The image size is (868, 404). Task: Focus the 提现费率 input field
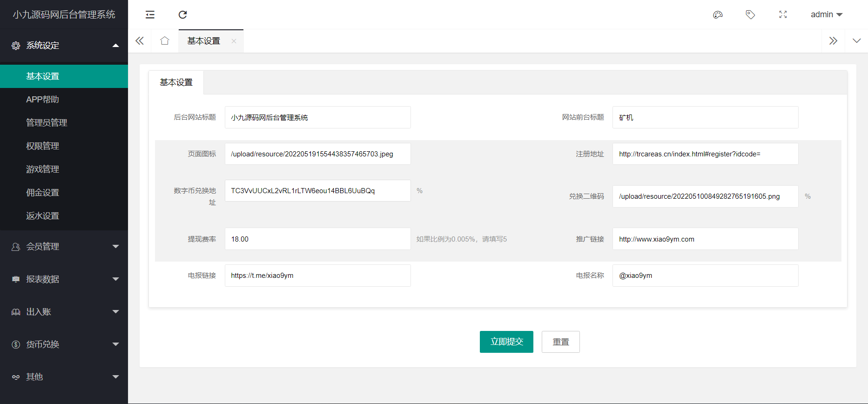[x=318, y=239]
